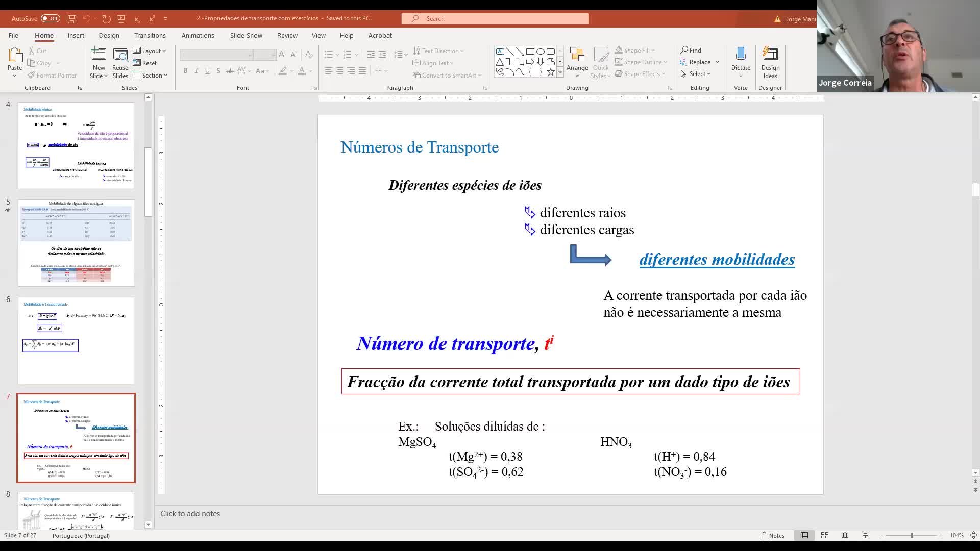Toggle AutoSave switch off/on
This screenshot has width=980, height=551.
pyautogui.click(x=50, y=19)
